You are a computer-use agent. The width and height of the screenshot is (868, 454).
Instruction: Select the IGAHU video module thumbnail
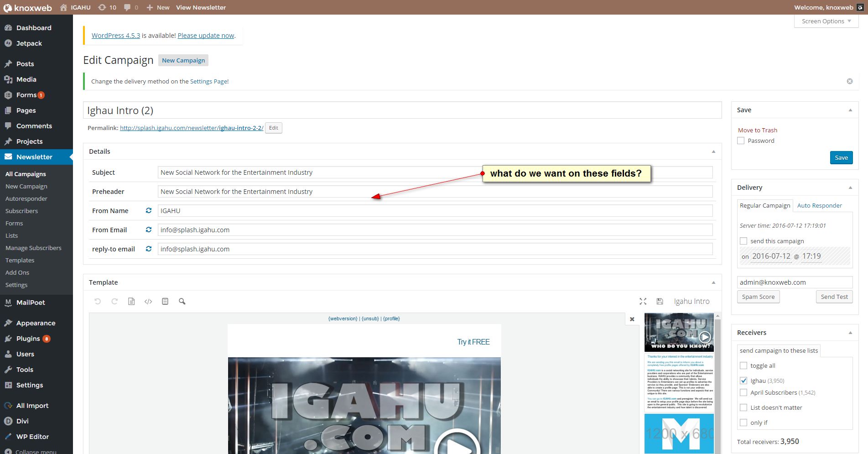tap(679, 332)
